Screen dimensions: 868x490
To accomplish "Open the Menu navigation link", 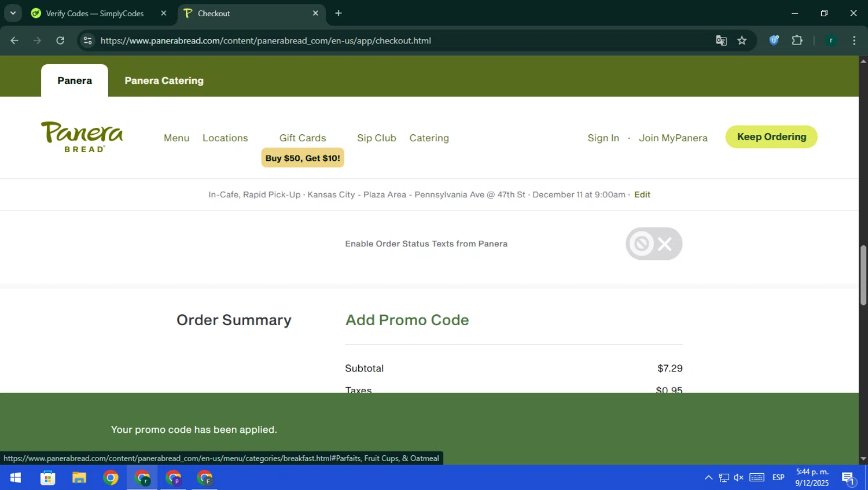I will point(176,138).
